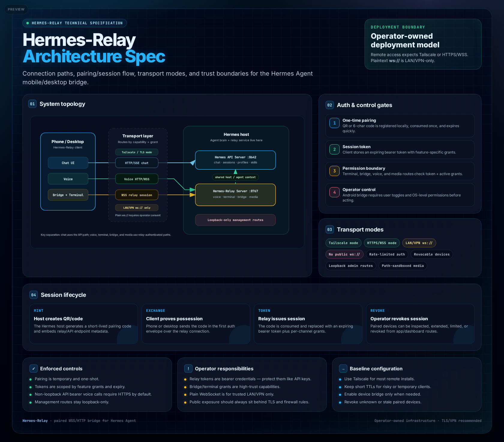504x442 pixels.
Task: Select the Hermes-Relay Server :8767 box
Action: pyautogui.click(x=235, y=195)
